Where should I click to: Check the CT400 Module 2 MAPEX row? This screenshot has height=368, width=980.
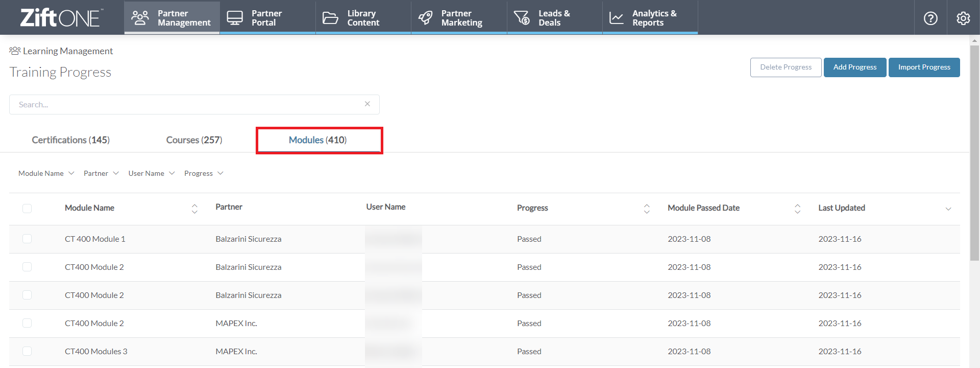pos(27,323)
